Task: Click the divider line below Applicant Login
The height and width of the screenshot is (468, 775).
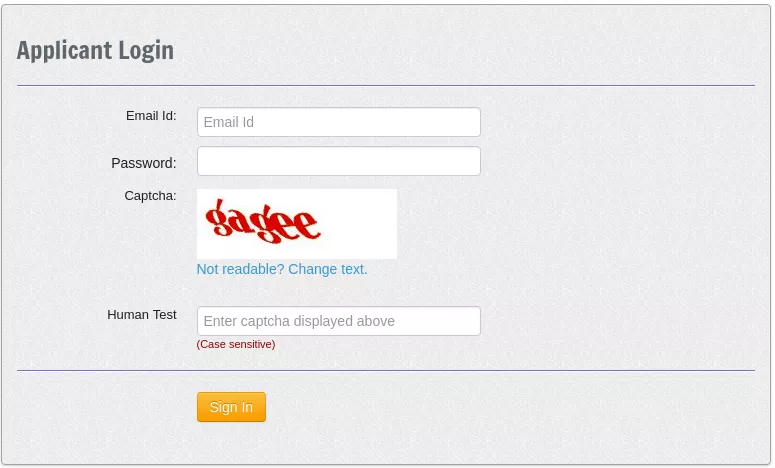Action: (386, 85)
